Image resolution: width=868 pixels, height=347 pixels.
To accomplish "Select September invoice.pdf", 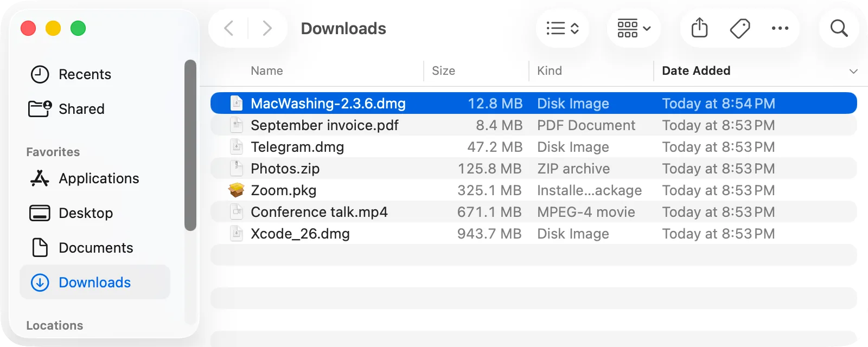I will 534,125.
